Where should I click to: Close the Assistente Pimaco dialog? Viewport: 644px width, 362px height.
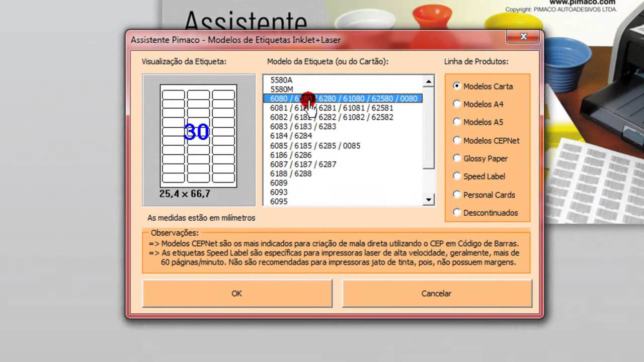click(523, 37)
